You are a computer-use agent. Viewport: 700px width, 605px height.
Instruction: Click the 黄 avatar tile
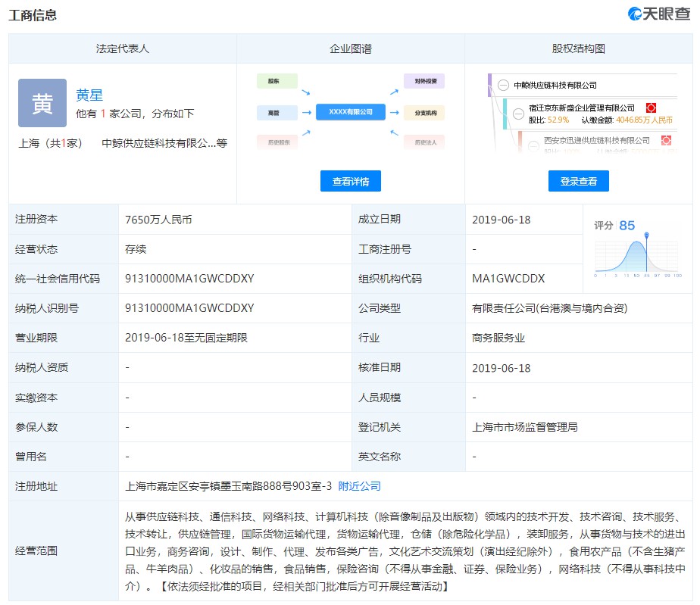pyautogui.click(x=42, y=103)
